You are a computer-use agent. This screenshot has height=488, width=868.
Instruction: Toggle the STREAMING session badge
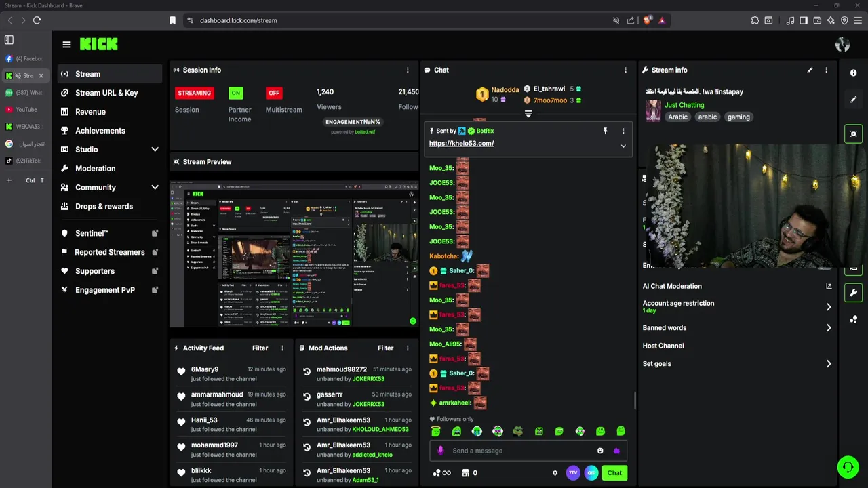click(195, 93)
